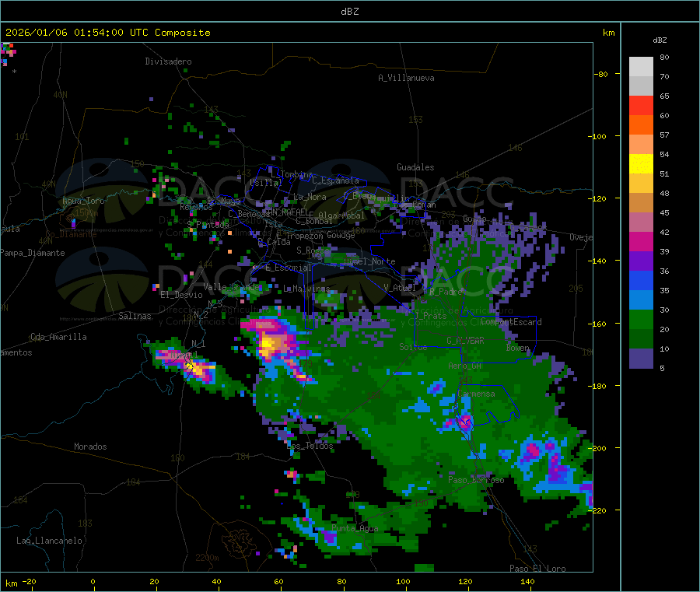
Task: Click the Pampa_Diamante label
Action: click(33, 253)
